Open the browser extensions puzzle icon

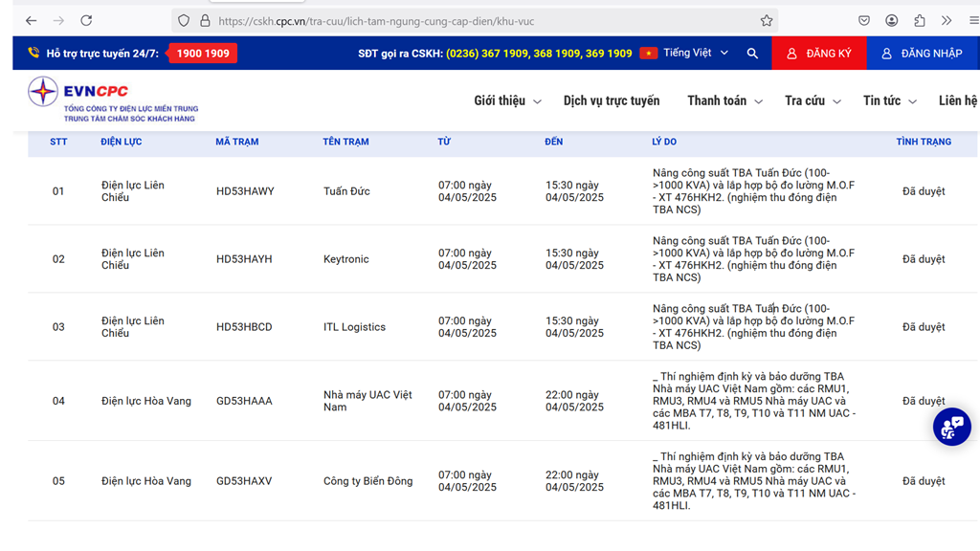919,20
